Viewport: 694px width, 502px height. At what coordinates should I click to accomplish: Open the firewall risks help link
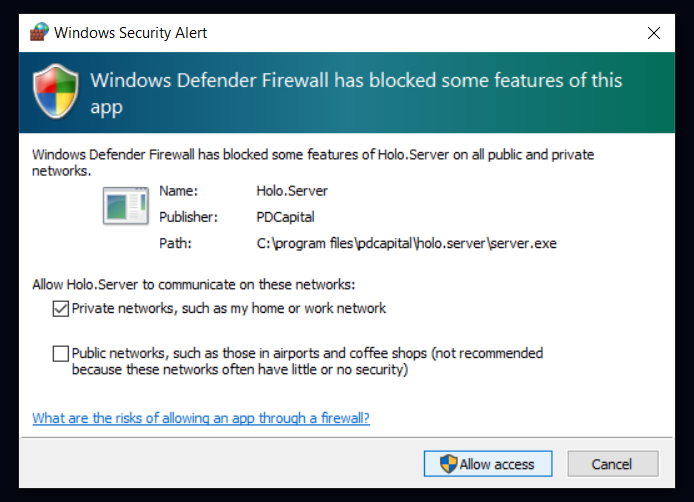coord(201,418)
